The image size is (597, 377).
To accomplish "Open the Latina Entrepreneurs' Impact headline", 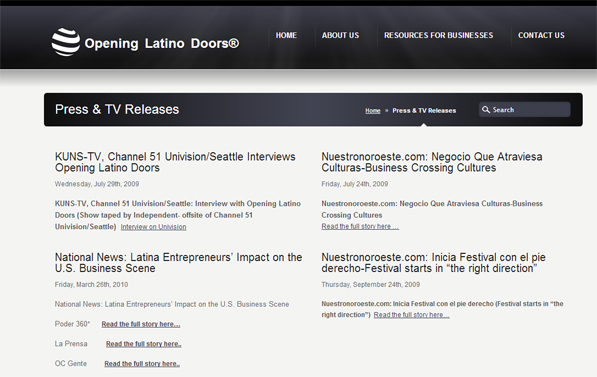I will tap(178, 263).
